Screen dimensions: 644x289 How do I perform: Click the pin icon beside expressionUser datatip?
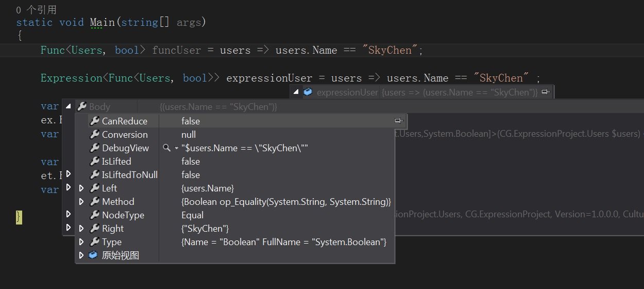coord(546,92)
